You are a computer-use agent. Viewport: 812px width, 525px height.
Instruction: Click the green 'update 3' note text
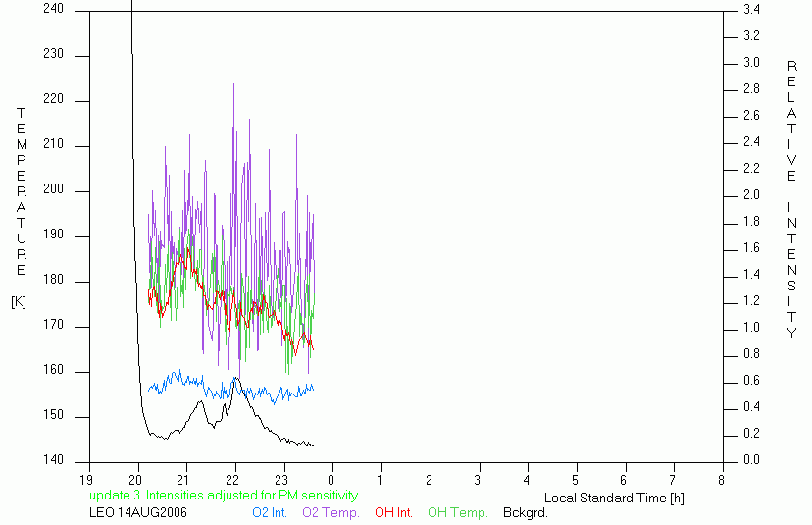[224, 495]
